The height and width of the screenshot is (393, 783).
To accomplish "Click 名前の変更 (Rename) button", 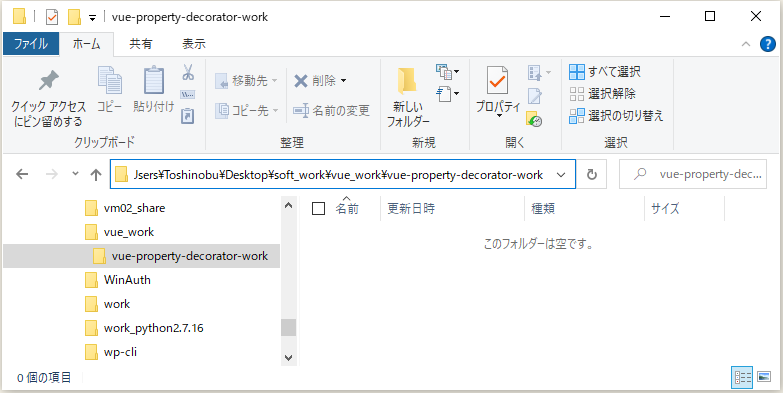I will [x=331, y=110].
